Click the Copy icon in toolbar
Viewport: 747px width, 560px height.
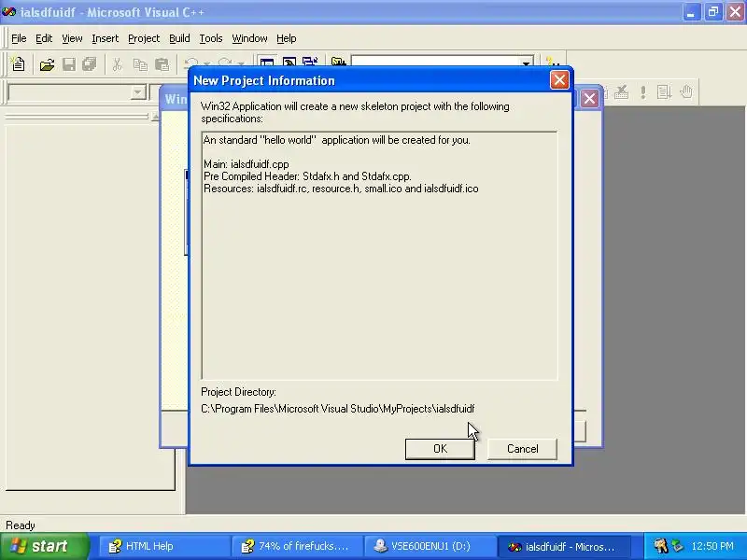pyautogui.click(x=140, y=63)
